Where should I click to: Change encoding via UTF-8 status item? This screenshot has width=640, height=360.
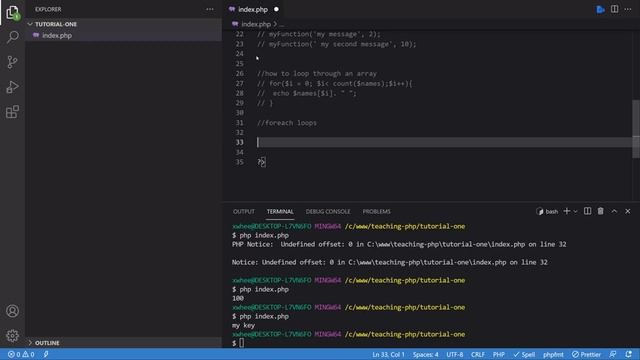pyautogui.click(x=455, y=354)
